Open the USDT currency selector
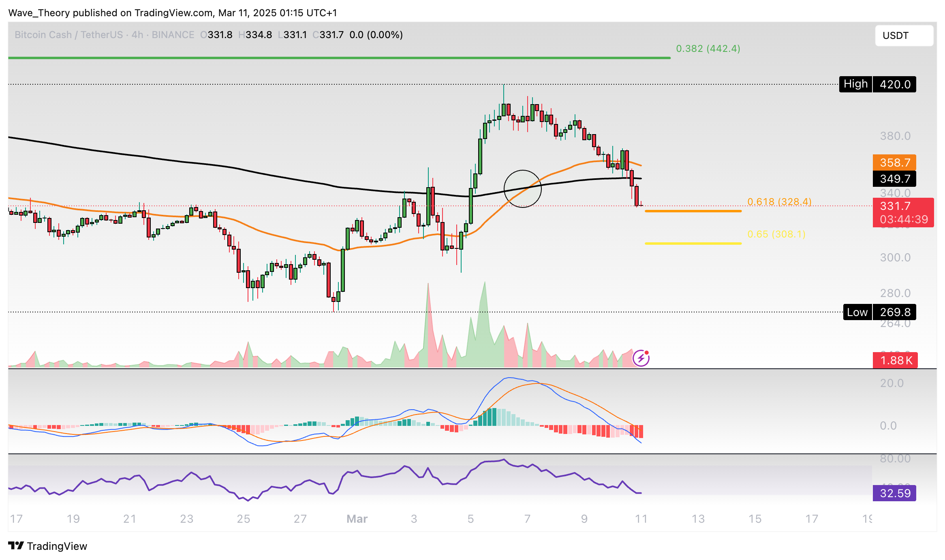This screenshot has width=945, height=560. click(x=904, y=36)
